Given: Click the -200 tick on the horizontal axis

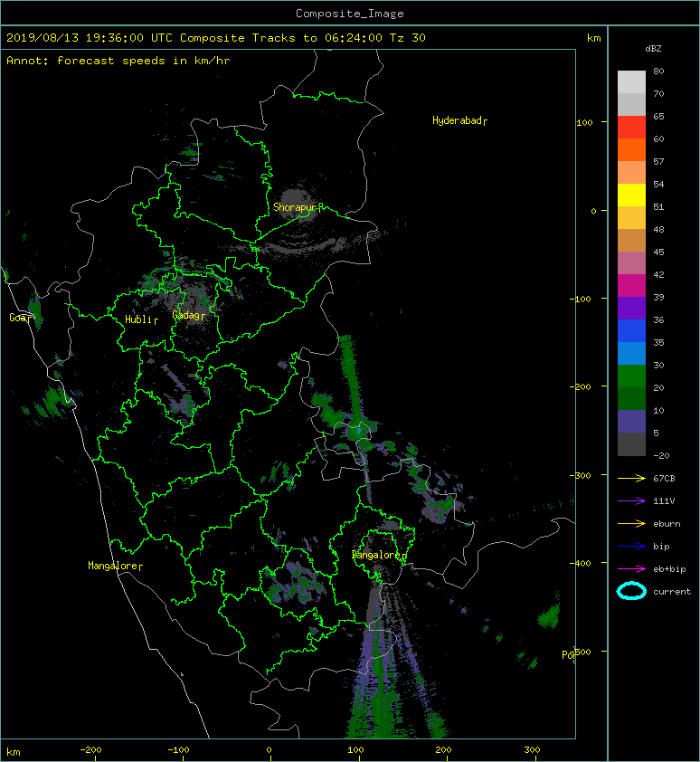Looking at the screenshot, I should [x=90, y=750].
